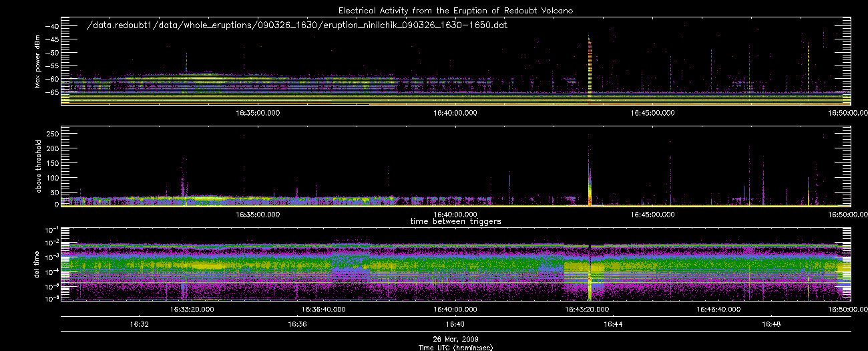The width and height of the screenshot is (868, 351).
Task: Click the 16:36 tick on the minute axis
Action: pos(297,324)
